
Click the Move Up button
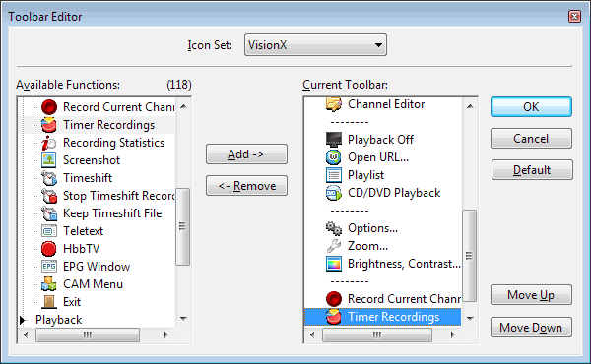(531, 295)
